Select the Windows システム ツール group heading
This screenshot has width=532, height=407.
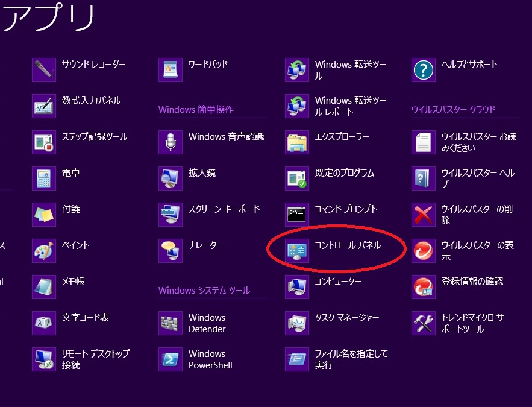coord(204,291)
